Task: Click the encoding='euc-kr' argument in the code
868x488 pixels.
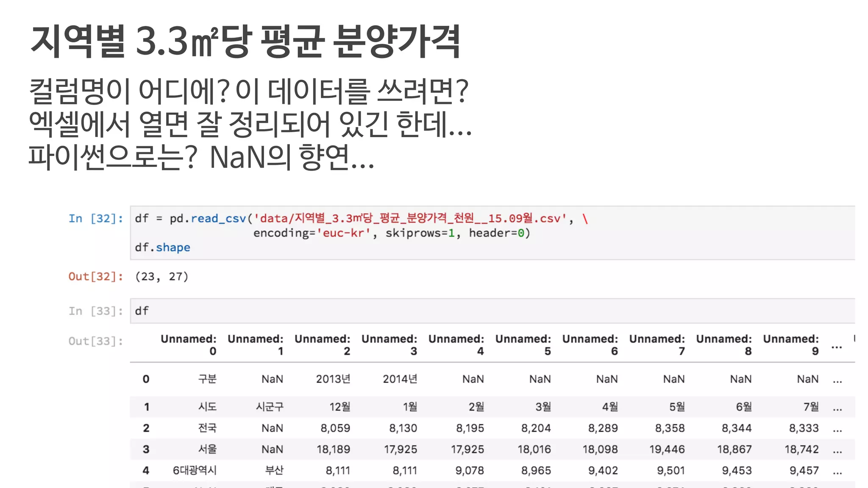Action: pyautogui.click(x=312, y=233)
